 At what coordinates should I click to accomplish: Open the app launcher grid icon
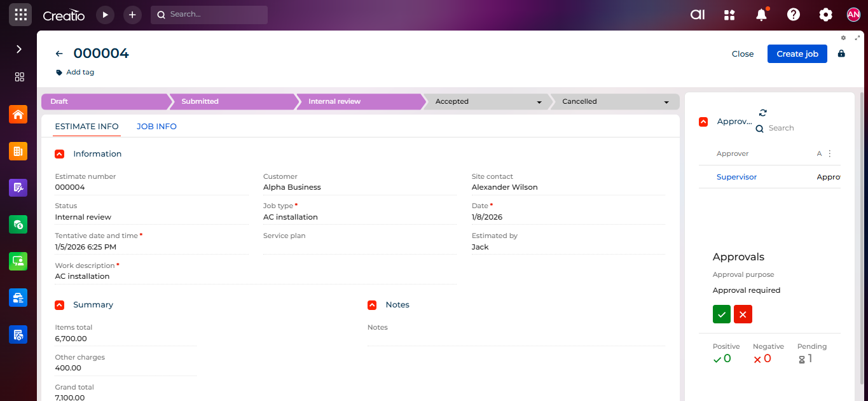coord(20,15)
